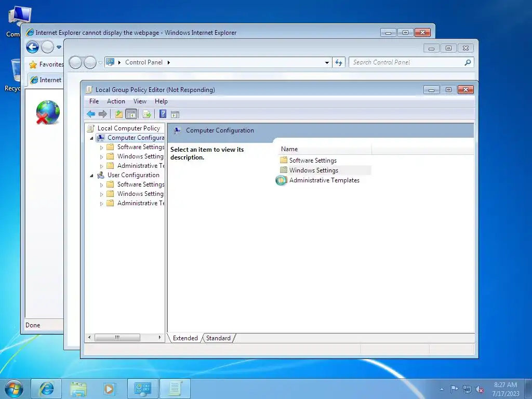Click the Forward arrow in Group Policy toolbar

coord(102,114)
